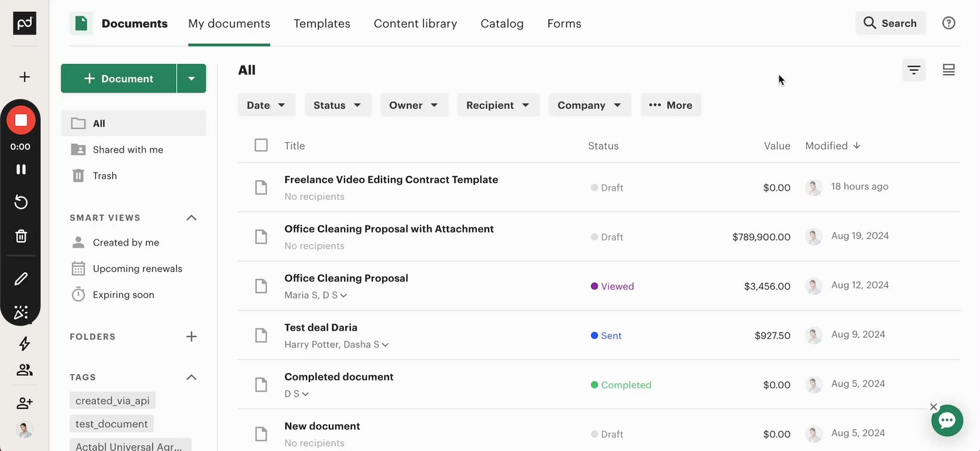Add a new folder with plus icon
This screenshot has height=451, width=980.
coord(192,336)
